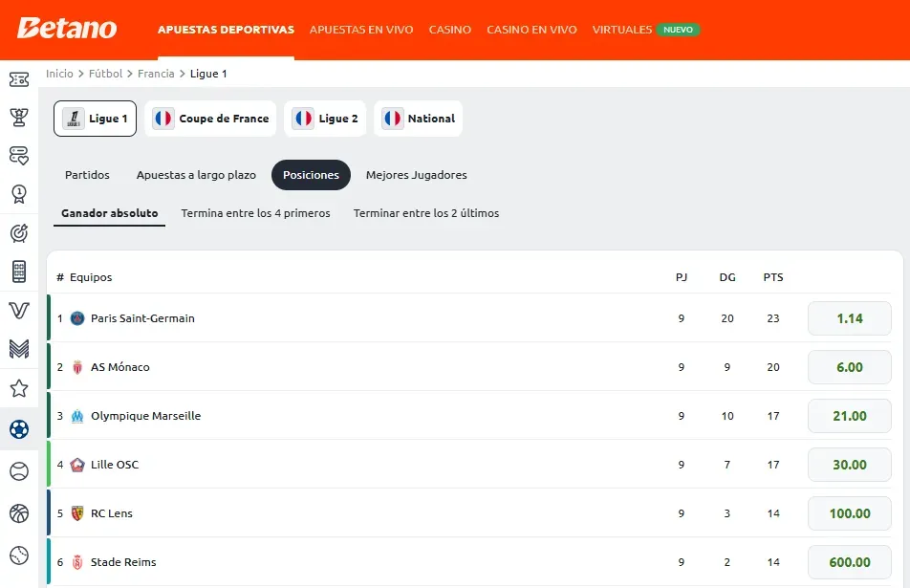Viewport: 910px width, 588px height.
Task: Open the trophy icon in sidebar
Action: (19, 118)
